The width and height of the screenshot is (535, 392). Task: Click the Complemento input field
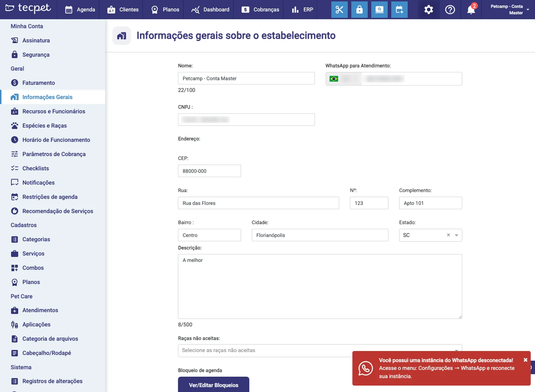click(430, 203)
